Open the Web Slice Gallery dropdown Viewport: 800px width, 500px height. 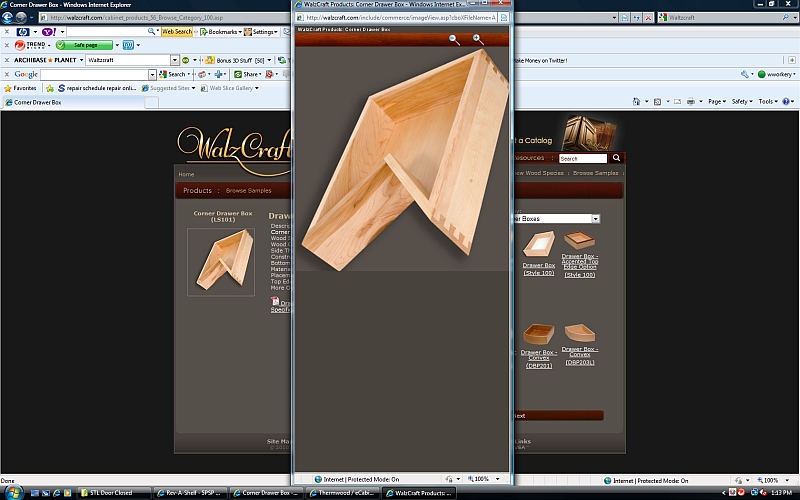tap(230, 88)
